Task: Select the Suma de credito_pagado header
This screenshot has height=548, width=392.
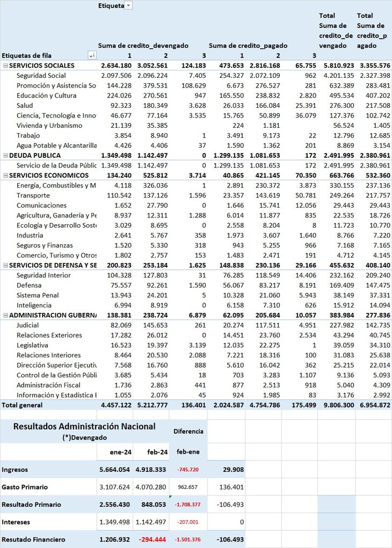Action: [248, 46]
